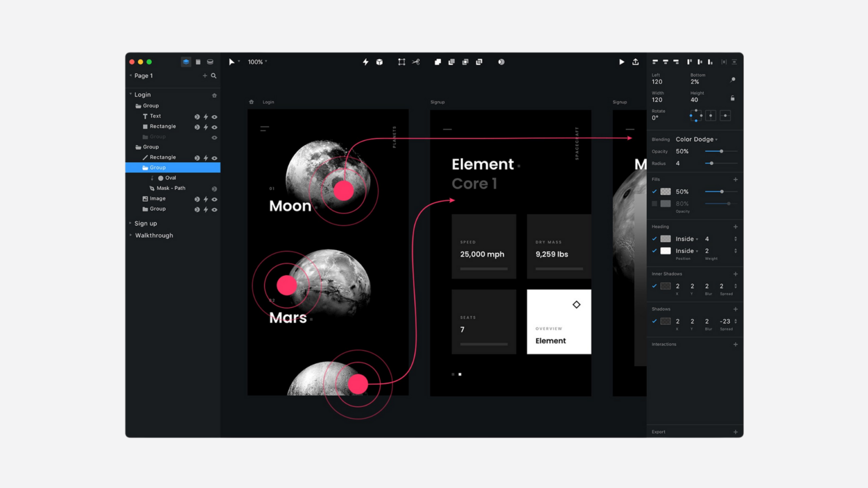Open the scissors slice tool
This screenshot has height=488, width=868.
(x=416, y=62)
